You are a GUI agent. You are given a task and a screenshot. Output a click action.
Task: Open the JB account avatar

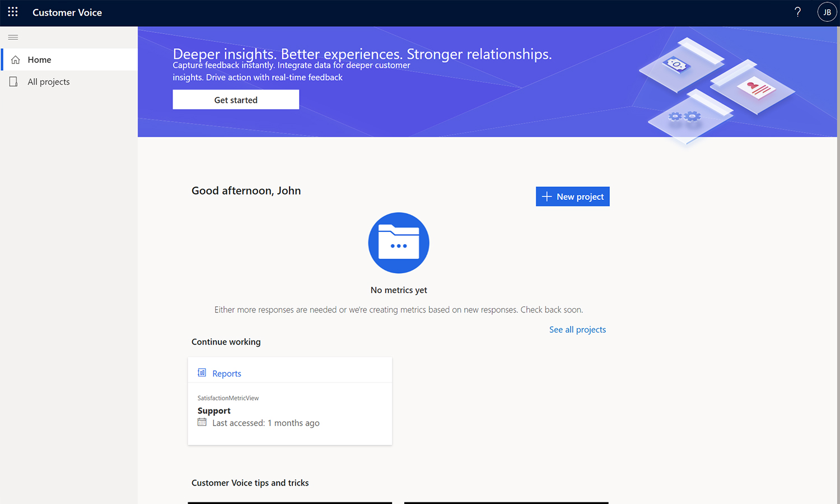(x=827, y=12)
